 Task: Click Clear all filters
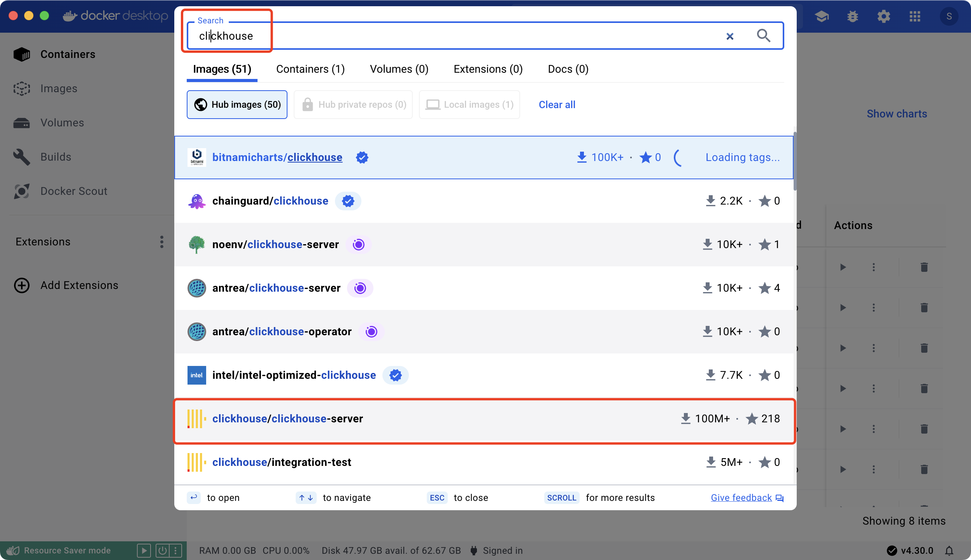point(557,105)
